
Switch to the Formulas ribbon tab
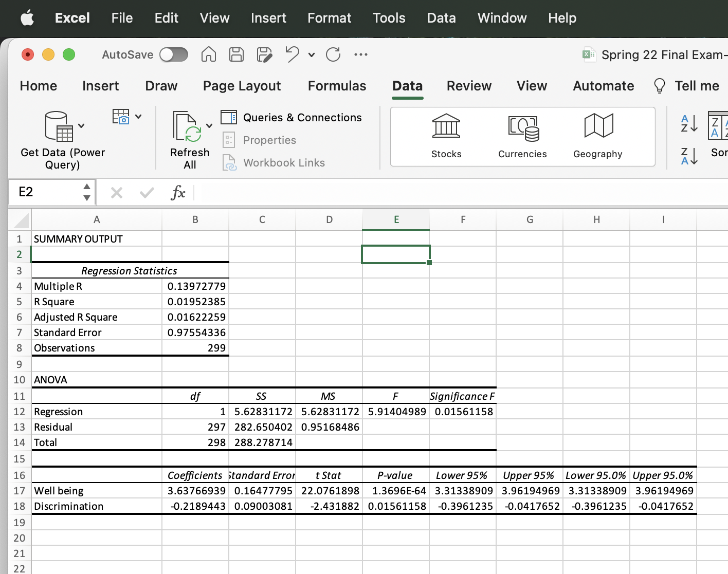(x=337, y=86)
